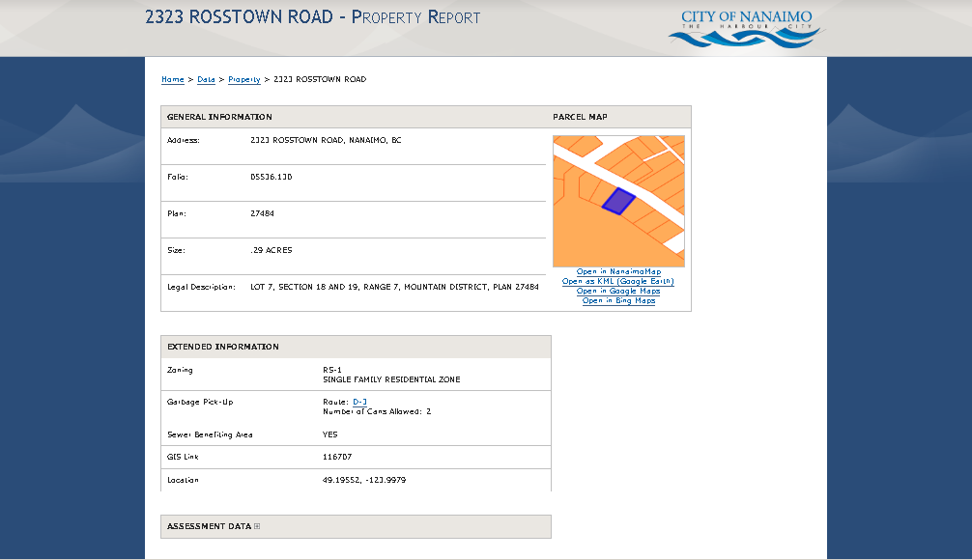Open as KML (Google Earth) link

(x=618, y=282)
